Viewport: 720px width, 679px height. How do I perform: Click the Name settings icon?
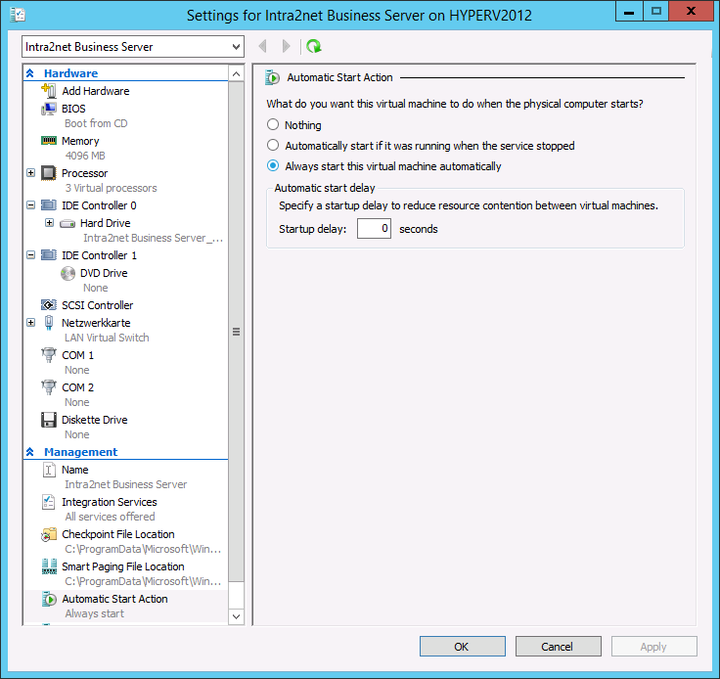pos(49,470)
